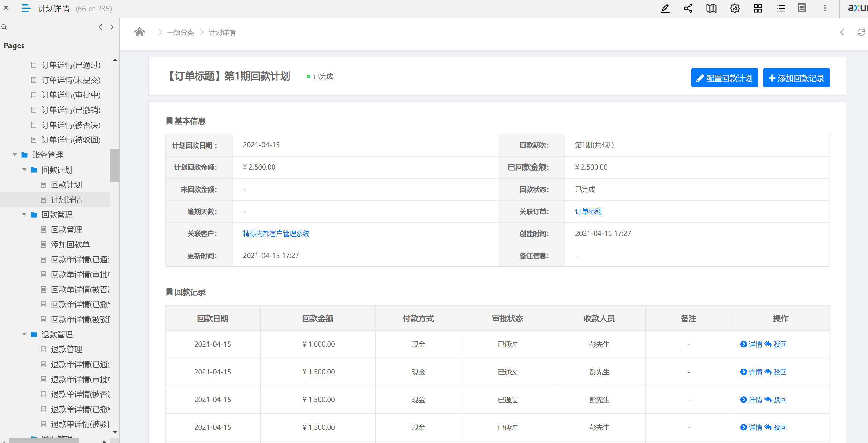Go to previous page with left chevron

100,27
